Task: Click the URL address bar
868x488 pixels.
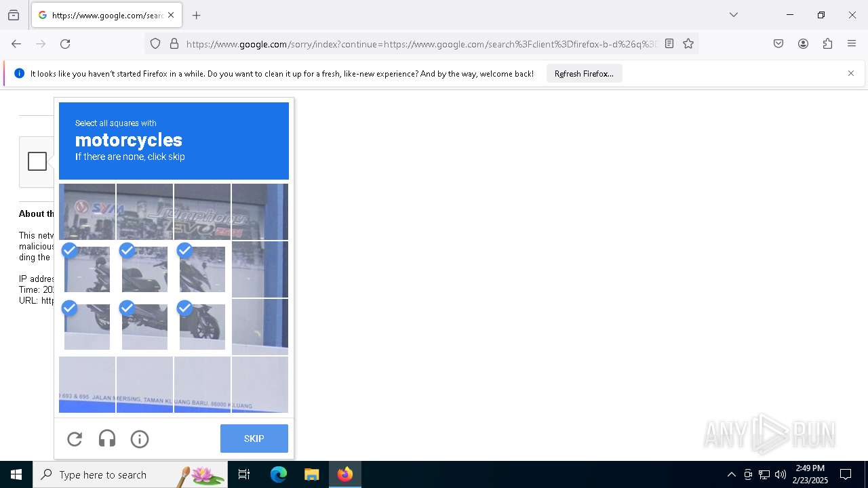Action: (x=421, y=44)
